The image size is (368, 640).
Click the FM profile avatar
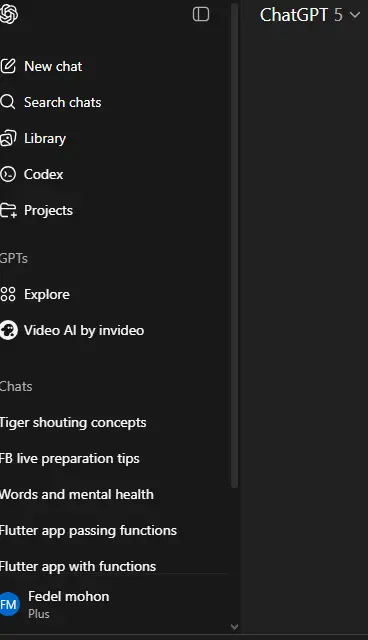click(9, 604)
